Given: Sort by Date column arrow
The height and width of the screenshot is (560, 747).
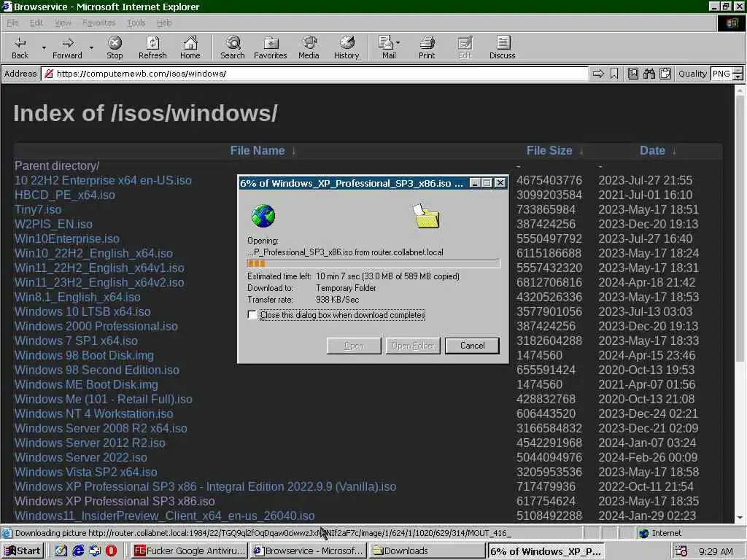Looking at the screenshot, I should 674,152.
